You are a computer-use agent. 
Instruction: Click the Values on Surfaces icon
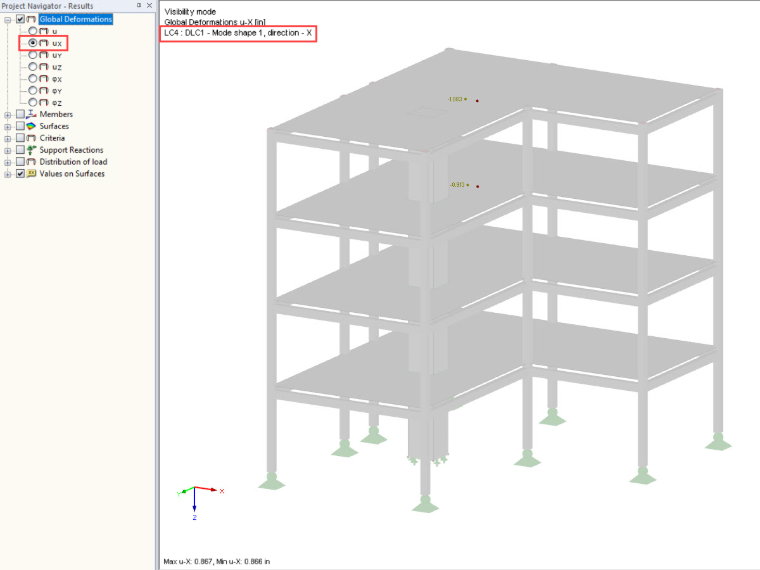pyautogui.click(x=31, y=174)
